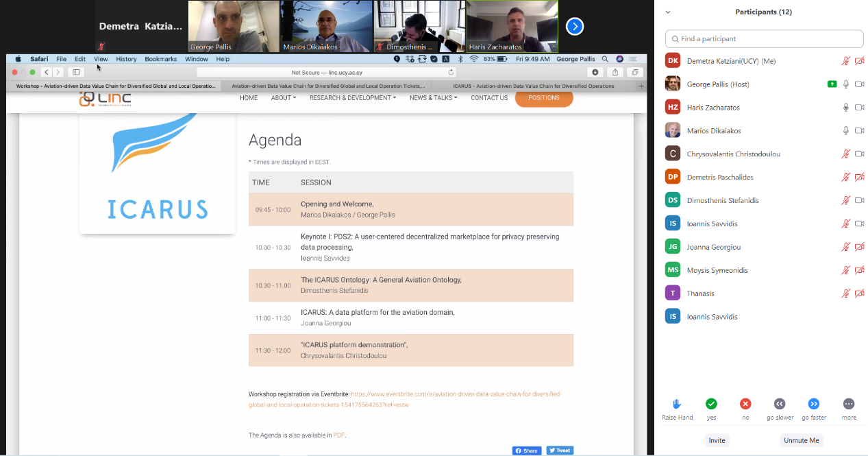The height and width of the screenshot is (456, 868).
Task: Click the CONTACT US nav link
Action: click(489, 98)
